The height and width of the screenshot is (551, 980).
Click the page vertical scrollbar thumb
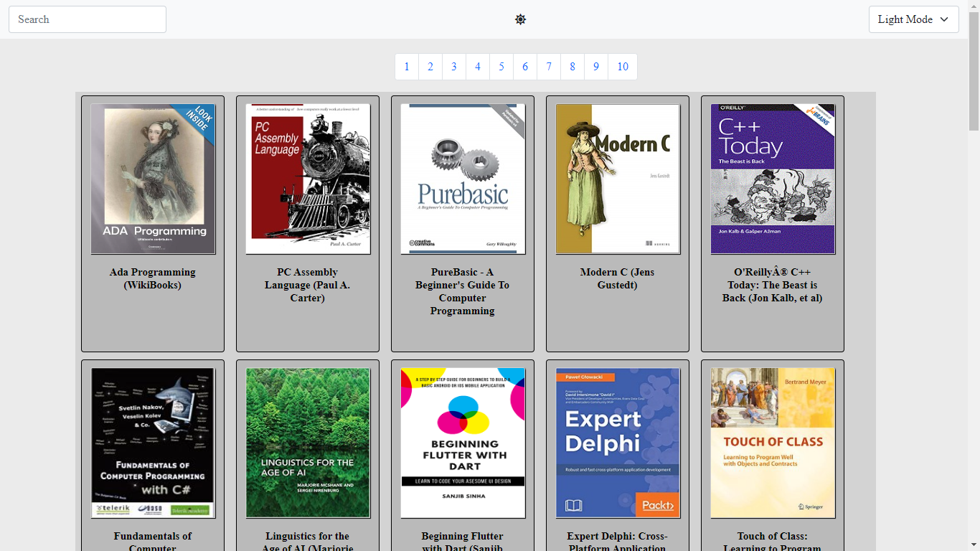[x=974, y=70]
